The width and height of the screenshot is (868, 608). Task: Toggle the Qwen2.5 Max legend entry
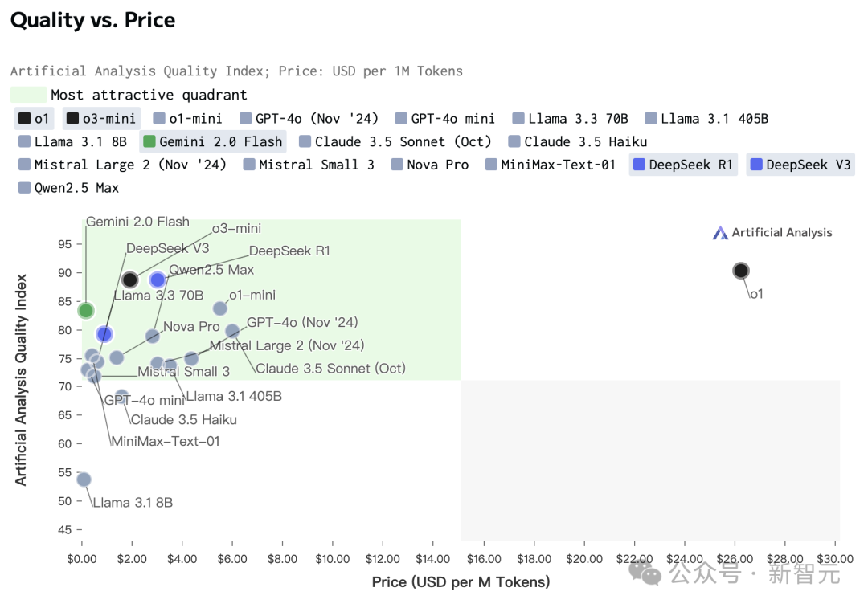tap(68, 188)
